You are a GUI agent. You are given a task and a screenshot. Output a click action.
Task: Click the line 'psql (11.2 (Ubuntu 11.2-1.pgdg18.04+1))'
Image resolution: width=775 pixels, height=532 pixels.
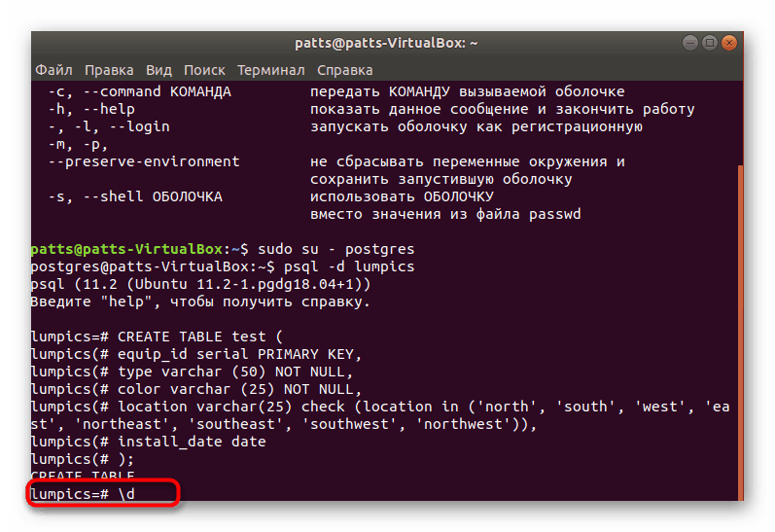[x=200, y=284]
